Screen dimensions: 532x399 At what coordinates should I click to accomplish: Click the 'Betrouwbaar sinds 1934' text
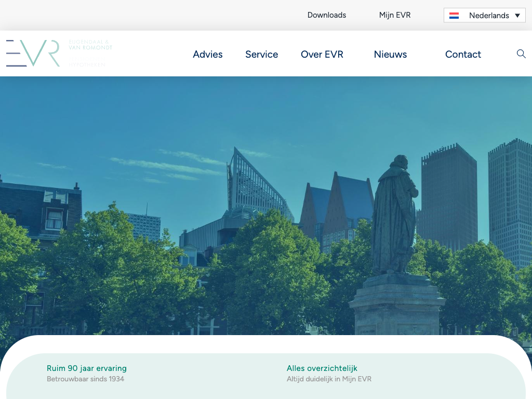tap(85, 379)
